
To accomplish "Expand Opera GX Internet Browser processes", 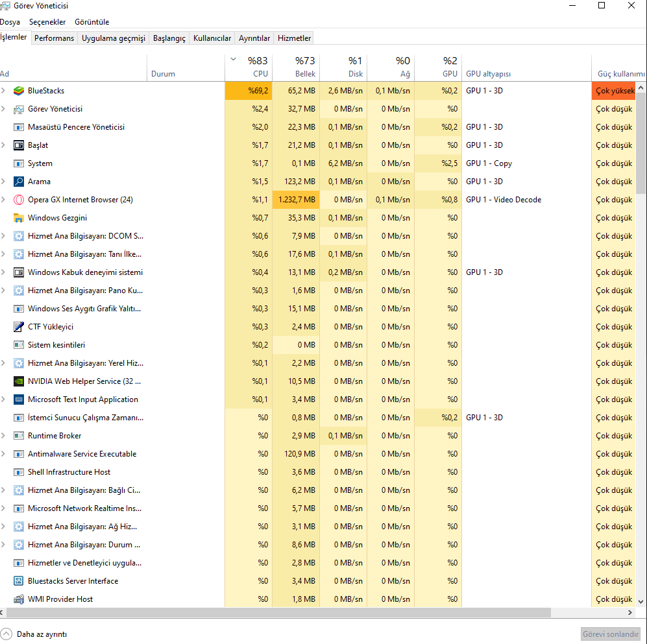I will coord(3,199).
